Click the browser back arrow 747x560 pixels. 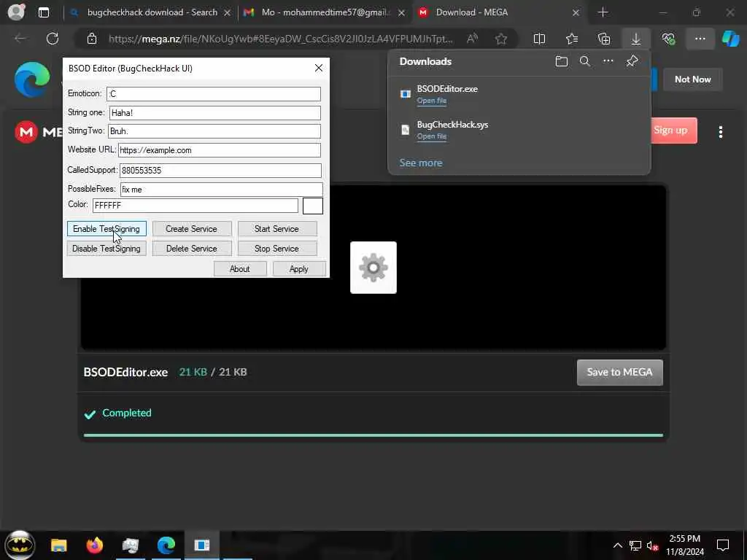pos(20,39)
